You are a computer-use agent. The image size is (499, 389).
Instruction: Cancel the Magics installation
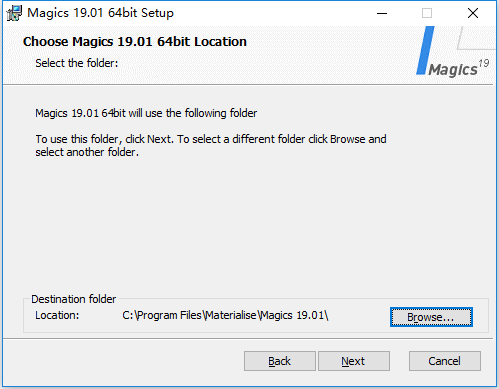click(445, 361)
